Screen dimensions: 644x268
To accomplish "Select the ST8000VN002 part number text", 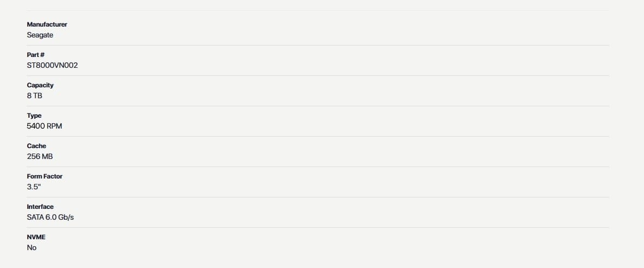I will pyautogui.click(x=52, y=66).
